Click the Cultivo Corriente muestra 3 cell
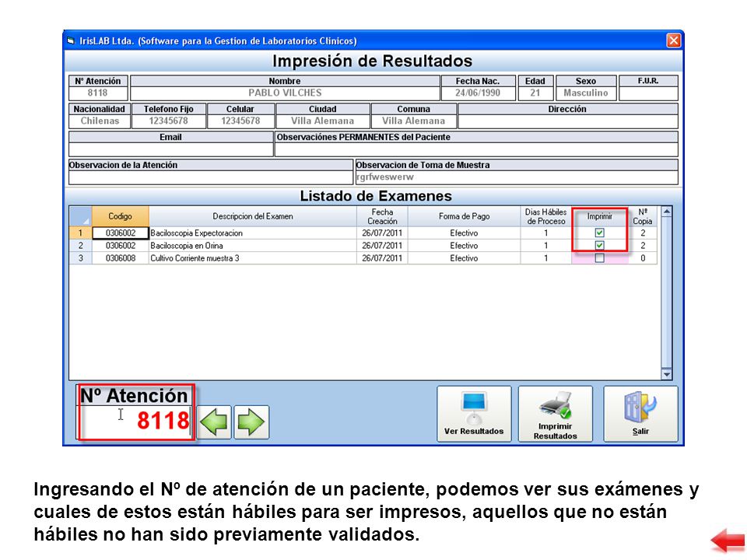 pos(252,258)
